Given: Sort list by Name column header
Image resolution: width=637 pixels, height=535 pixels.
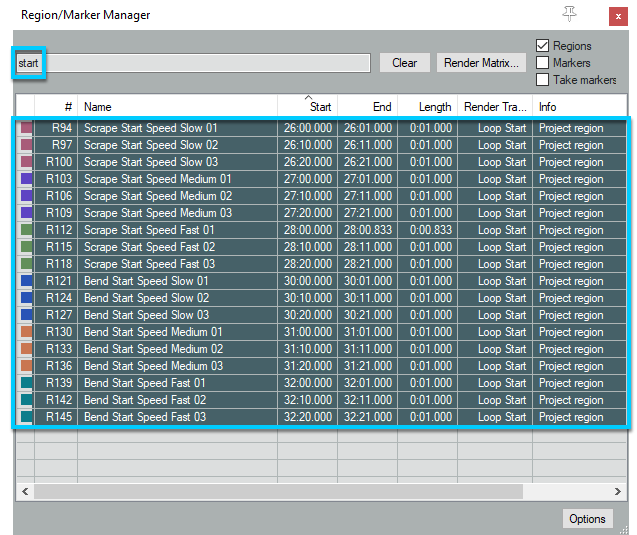Looking at the screenshot, I should point(98,106).
